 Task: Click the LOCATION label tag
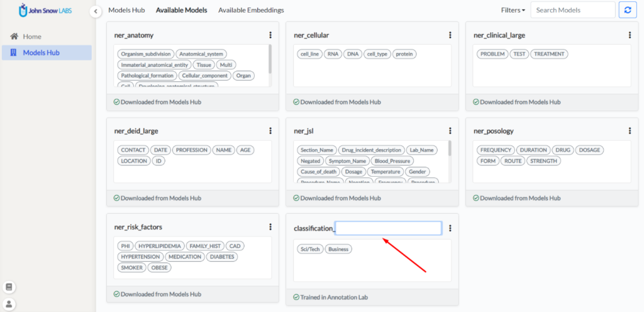coord(134,161)
